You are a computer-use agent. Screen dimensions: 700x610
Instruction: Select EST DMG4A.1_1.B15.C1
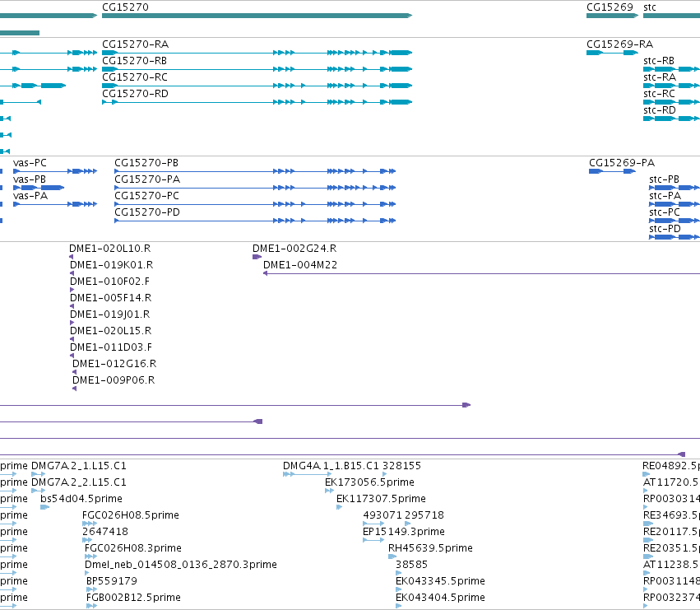point(307,474)
